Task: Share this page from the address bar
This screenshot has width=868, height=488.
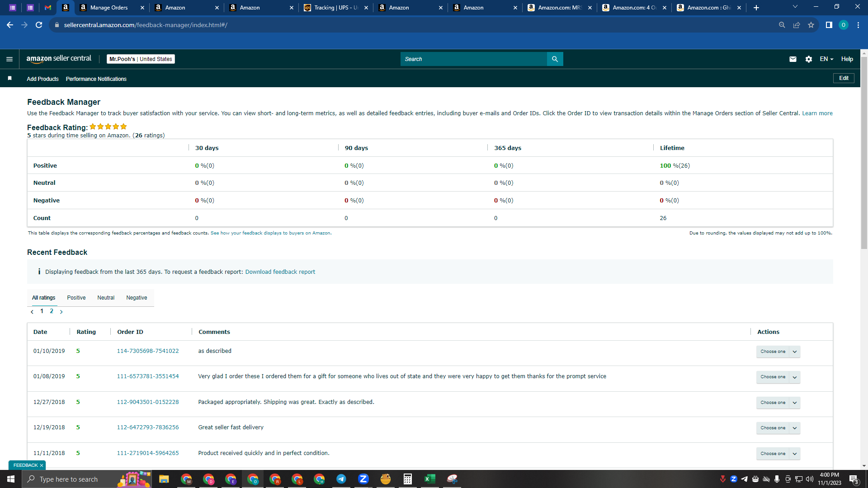Action: pyautogui.click(x=797, y=25)
